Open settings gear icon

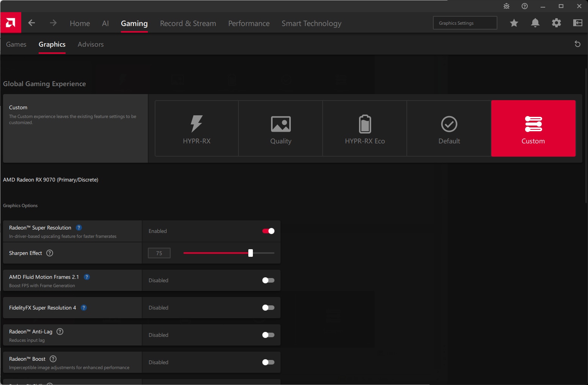[x=557, y=23]
